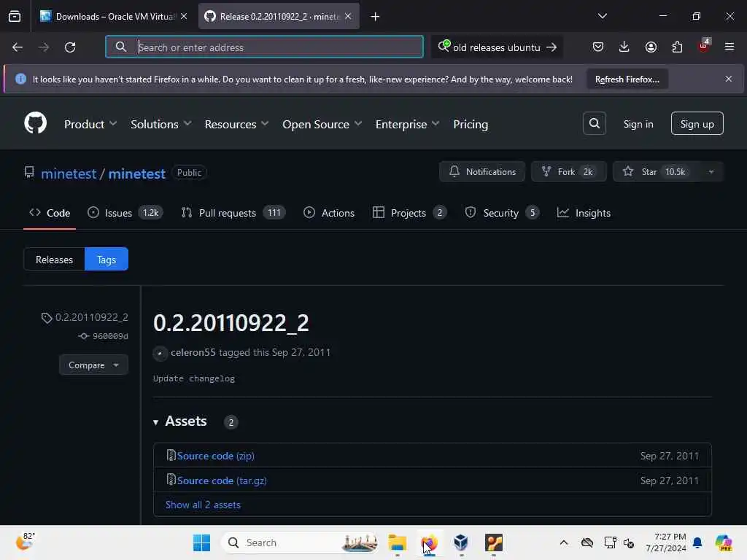Image resolution: width=747 pixels, height=560 pixels.
Task: Open the celeron55 user link
Action: tap(193, 353)
